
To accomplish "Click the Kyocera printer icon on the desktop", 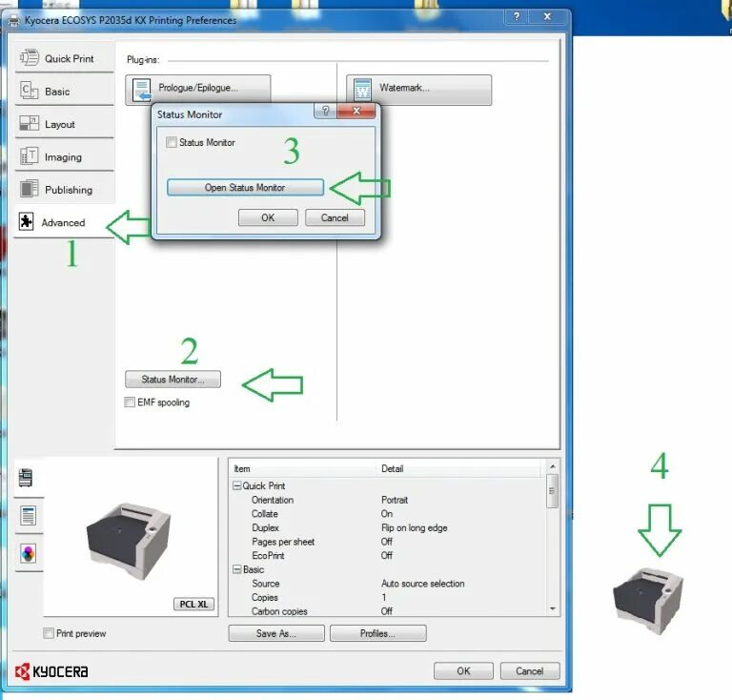I will tap(648, 601).
